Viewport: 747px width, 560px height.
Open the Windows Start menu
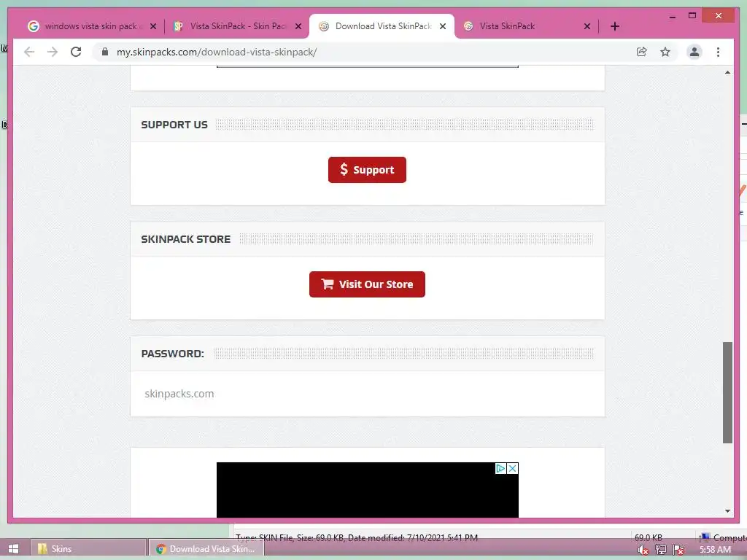[13, 548]
